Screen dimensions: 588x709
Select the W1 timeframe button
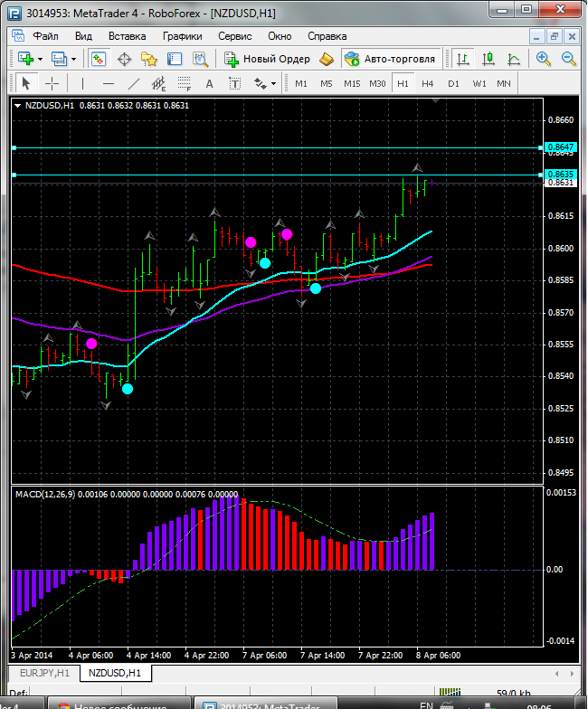[479, 83]
